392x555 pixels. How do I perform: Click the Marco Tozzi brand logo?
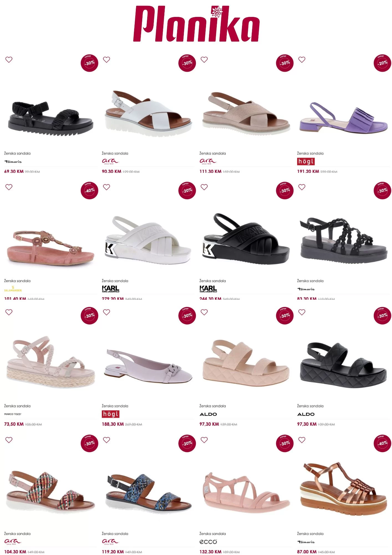pyautogui.click(x=13, y=414)
